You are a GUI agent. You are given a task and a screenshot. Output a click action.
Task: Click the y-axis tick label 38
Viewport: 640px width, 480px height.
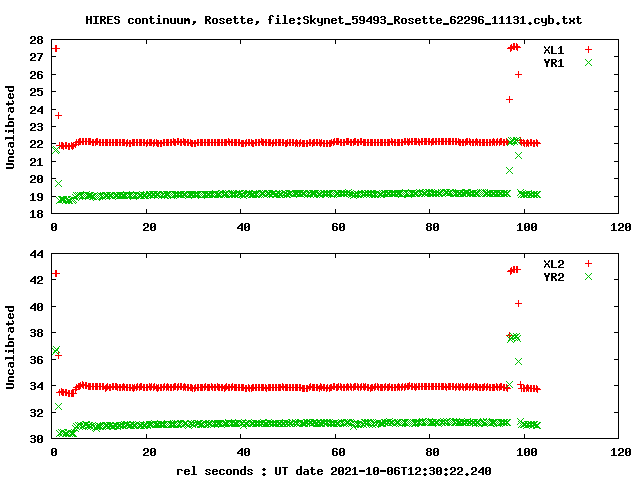click(x=36, y=333)
